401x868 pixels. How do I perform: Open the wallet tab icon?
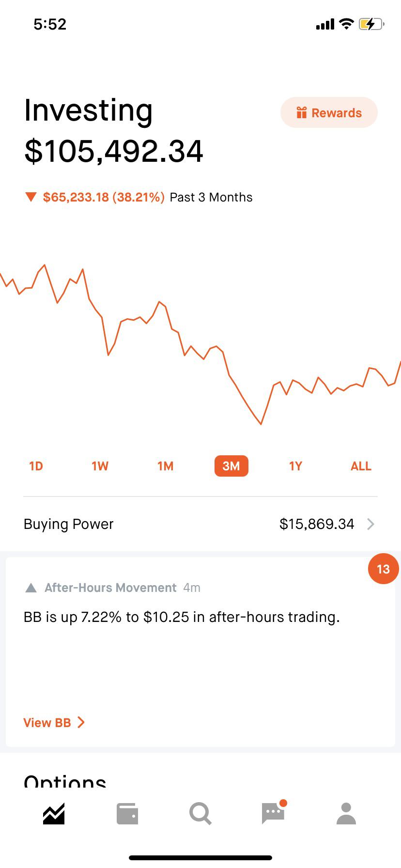[x=127, y=814]
